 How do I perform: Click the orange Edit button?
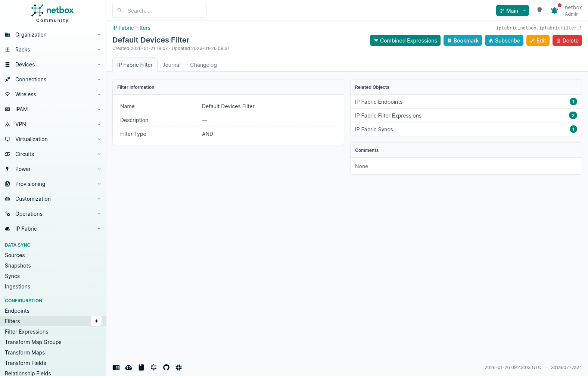(538, 41)
